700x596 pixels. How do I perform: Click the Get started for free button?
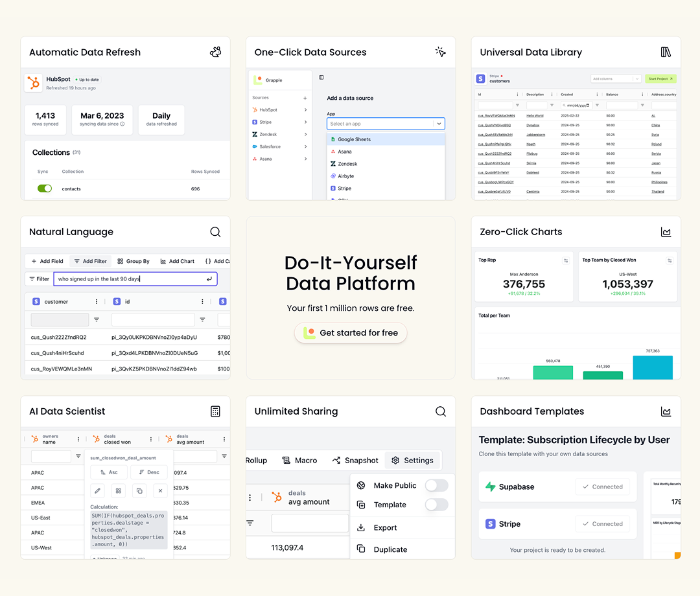coord(351,333)
